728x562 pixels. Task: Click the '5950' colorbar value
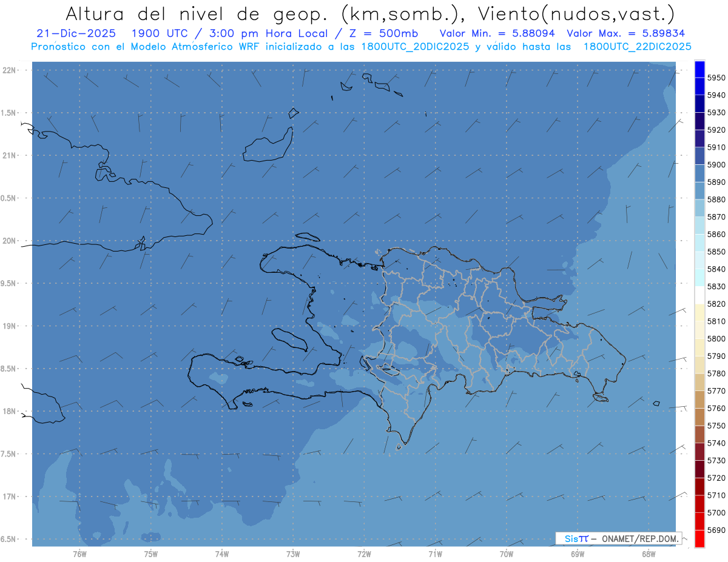click(x=716, y=78)
